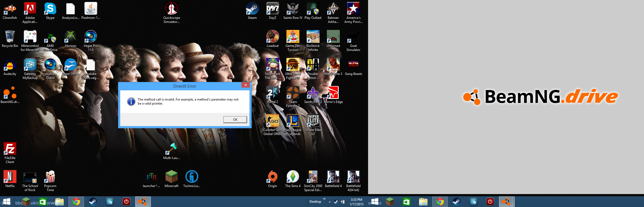This screenshot has width=644, height=207.
Task: Select the youtube Outro.veg file
Action: (x=91, y=69)
